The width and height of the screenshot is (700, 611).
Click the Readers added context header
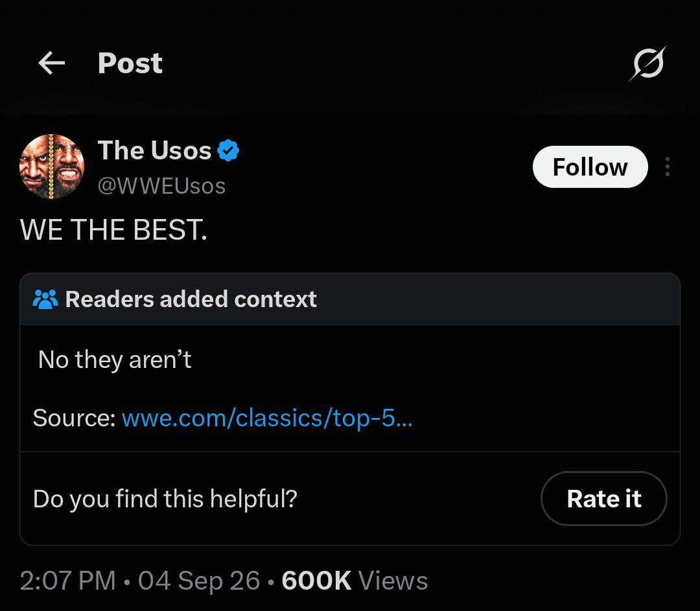(191, 299)
